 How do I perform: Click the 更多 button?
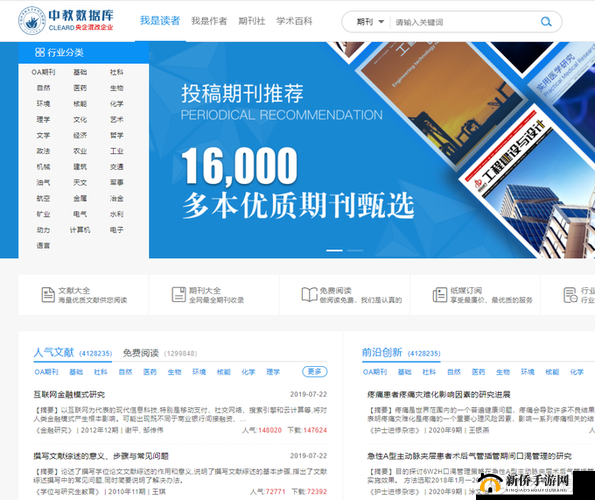[315, 372]
